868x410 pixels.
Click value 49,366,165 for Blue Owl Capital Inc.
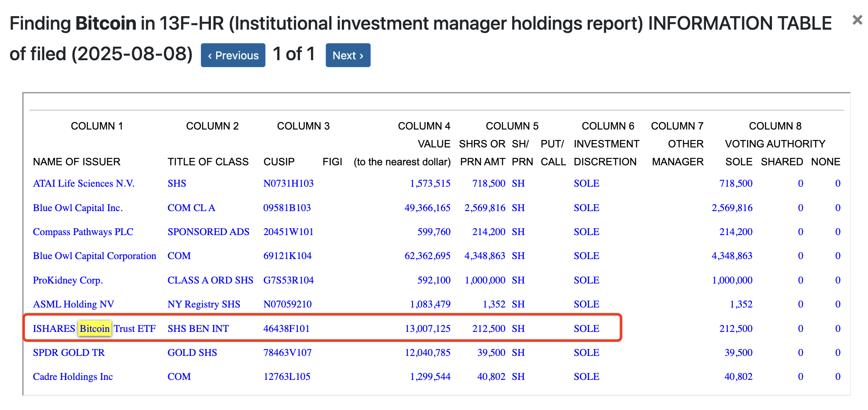pos(427,208)
